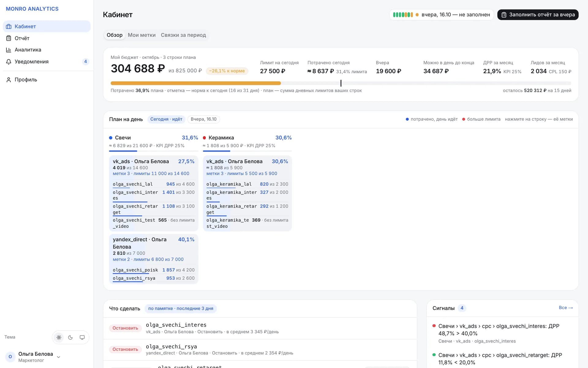Open the green signal about olga_svechi_retarget ДРР
The image size is (588, 368).
click(x=502, y=359)
